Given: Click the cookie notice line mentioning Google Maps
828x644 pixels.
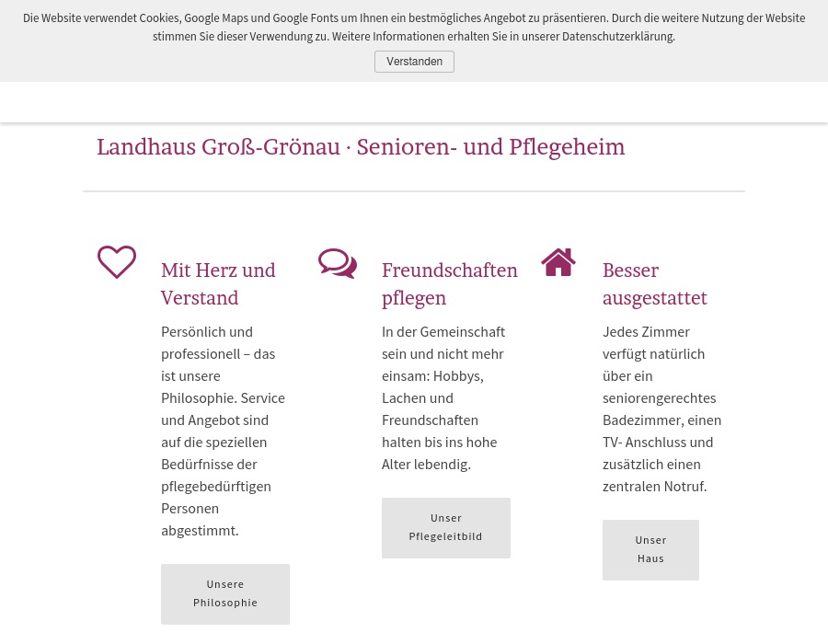Looking at the screenshot, I should pyautogui.click(x=414, y=18).
